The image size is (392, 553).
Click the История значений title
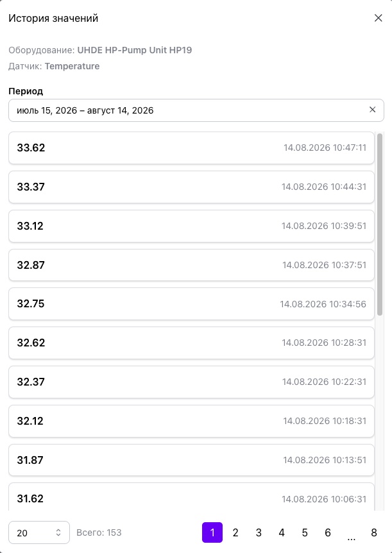click(x=53, y=19)
